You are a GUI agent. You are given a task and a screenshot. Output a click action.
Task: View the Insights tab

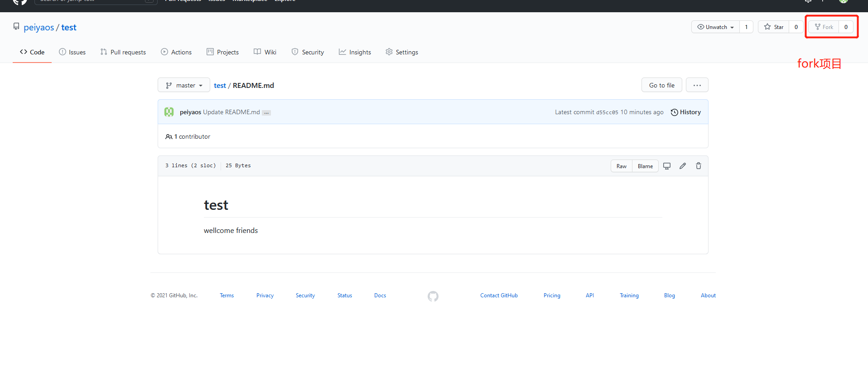(355, 52)
